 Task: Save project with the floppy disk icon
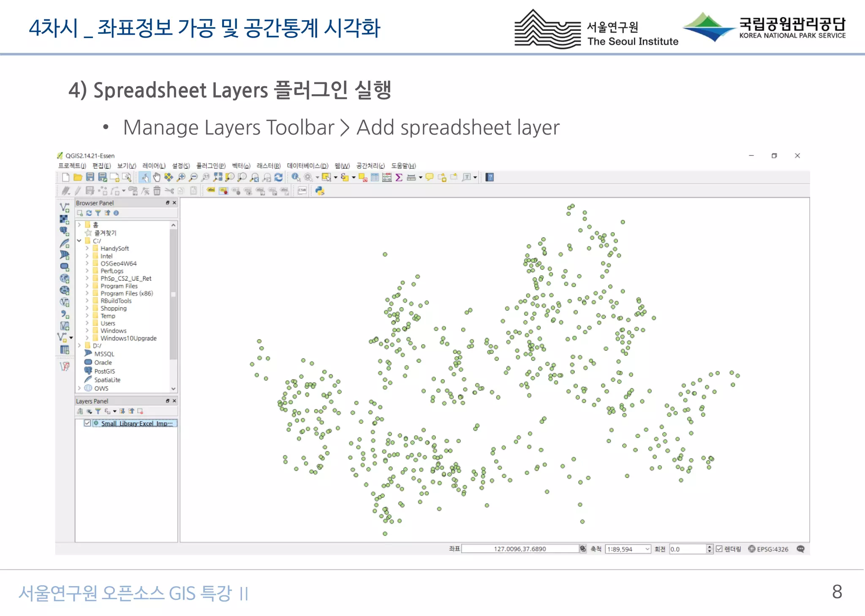pos(90,177)
